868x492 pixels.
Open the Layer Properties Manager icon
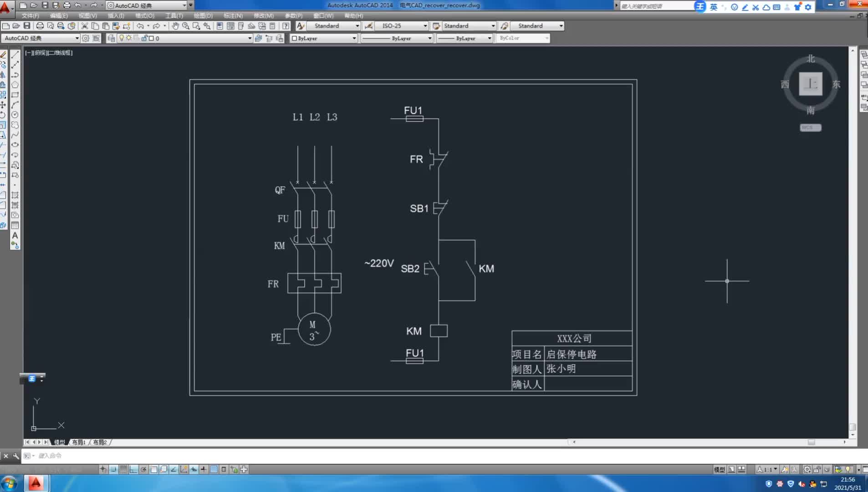tap(111, 38)
